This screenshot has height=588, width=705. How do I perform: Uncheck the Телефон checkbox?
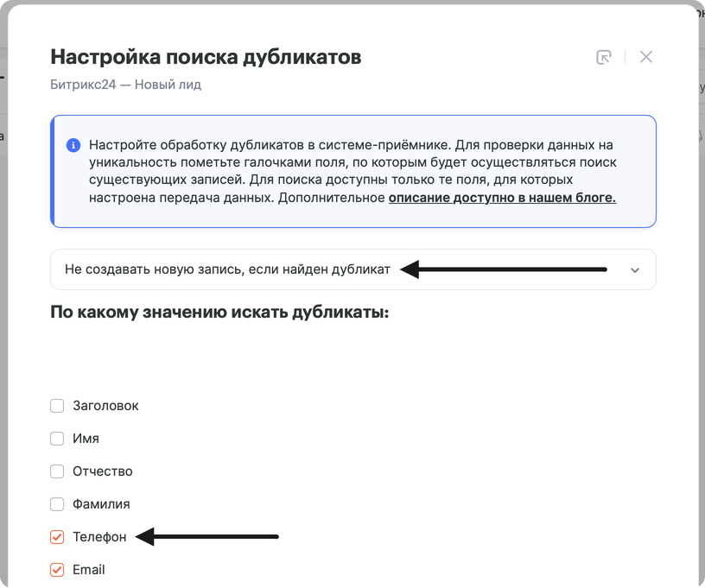click(57, 537)
